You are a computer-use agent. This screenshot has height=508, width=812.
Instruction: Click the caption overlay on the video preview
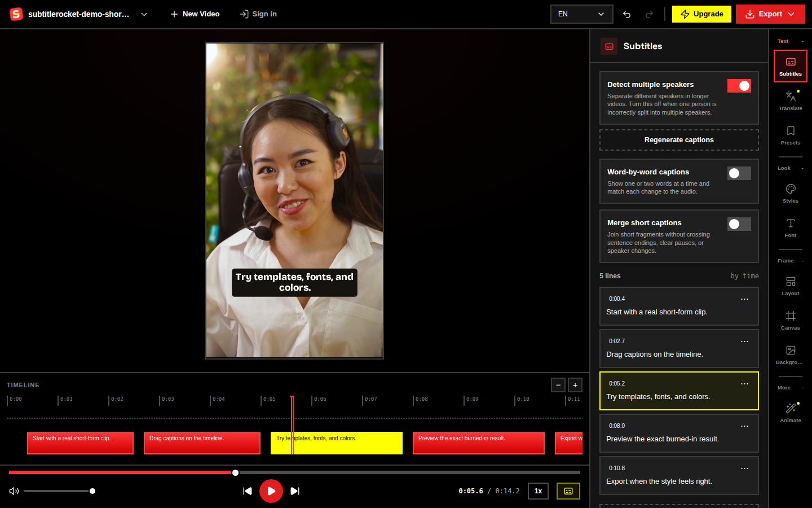click(295, 282)
